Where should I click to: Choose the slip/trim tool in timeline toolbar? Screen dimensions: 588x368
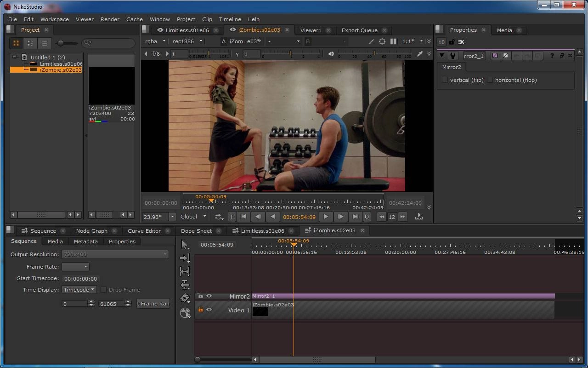[x=185, y=271]
